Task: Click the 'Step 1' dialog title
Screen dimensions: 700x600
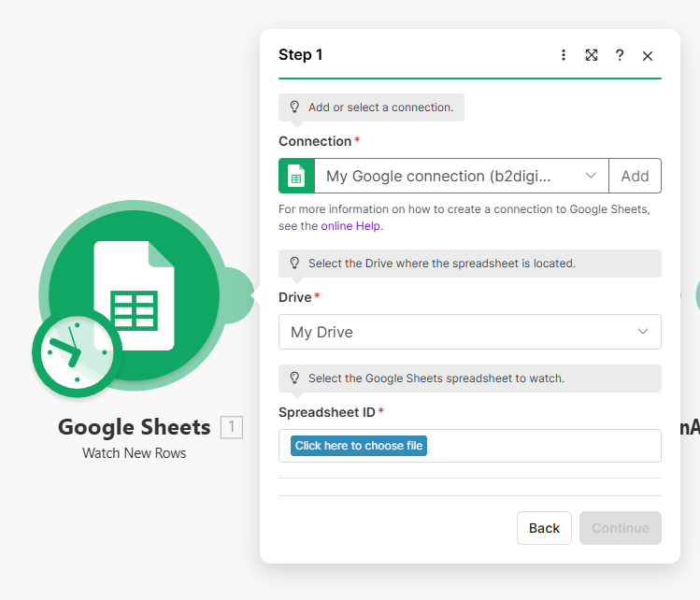Action: pyautogui.click(x=300, y=55)
